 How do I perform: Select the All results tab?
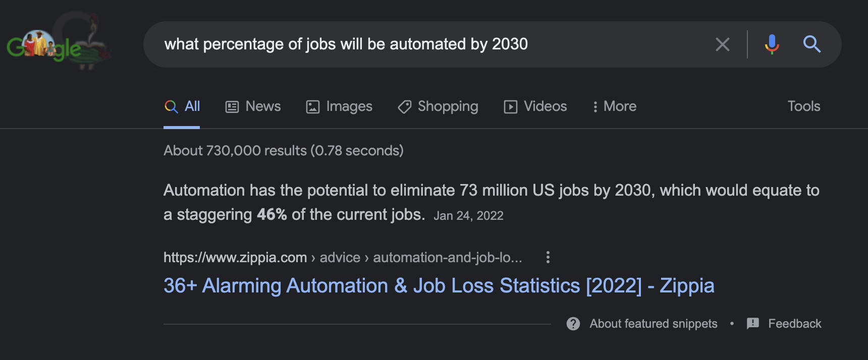pos(182,106)
